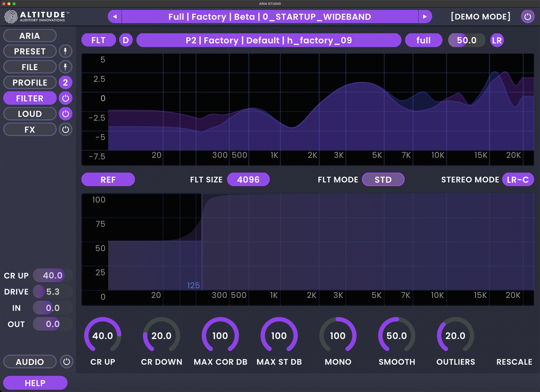Go to next preset with right arrow
Screen dimensions: 540x392
pos(425,17)
